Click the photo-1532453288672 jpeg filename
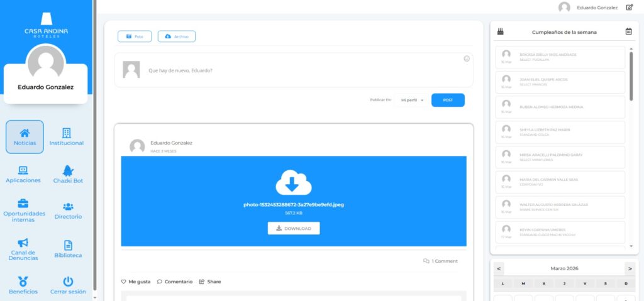 point(294,204)
